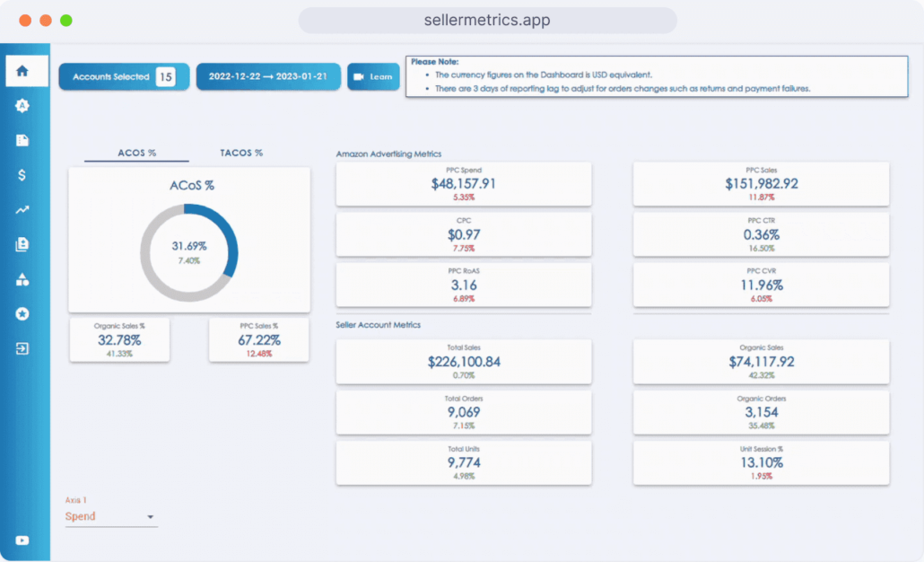Screen dimensions: 924x562
Task: Switch to the TACOS % tab
Action: (x=240, y=153)
